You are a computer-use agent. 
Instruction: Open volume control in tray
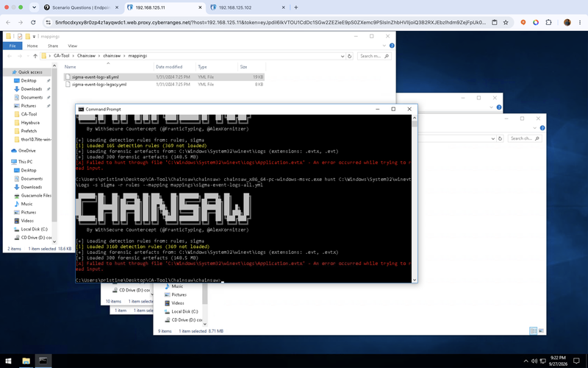pyautogui.click(x=534, y=361)
